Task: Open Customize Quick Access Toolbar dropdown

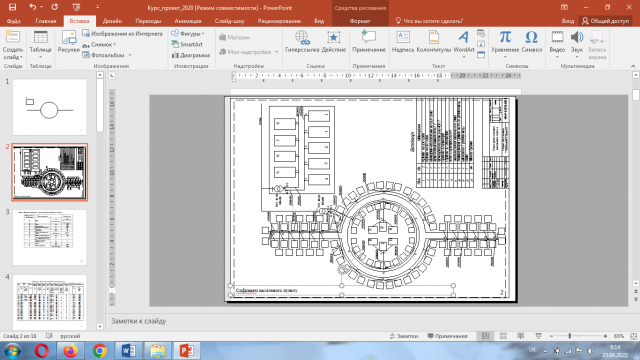Action: (98, 7)
